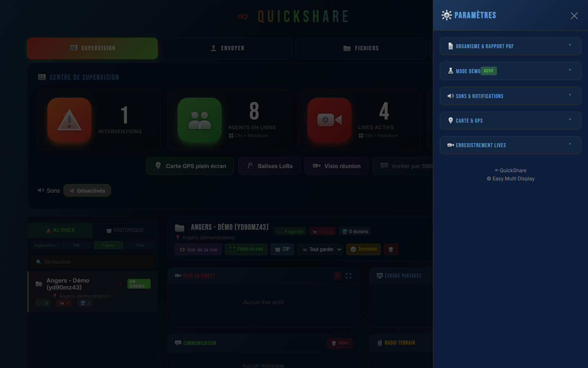The height and width of the screenshot is (368, 588).
Task: Select the 7 jours time filter
Action: pyautogui.click(x=108, y=245)
